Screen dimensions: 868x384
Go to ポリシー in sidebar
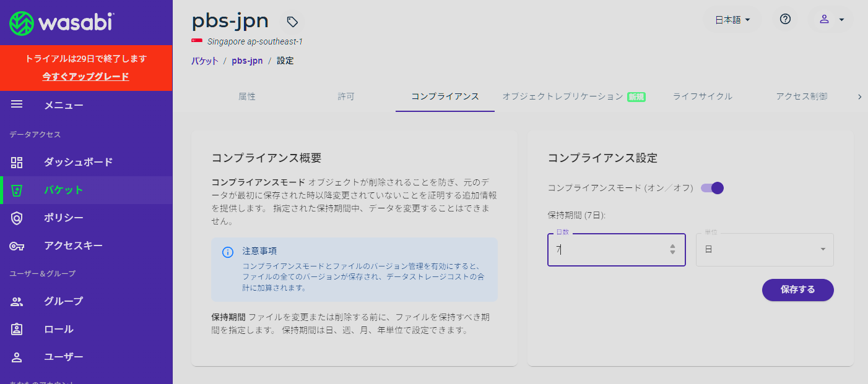coord(63,218)
